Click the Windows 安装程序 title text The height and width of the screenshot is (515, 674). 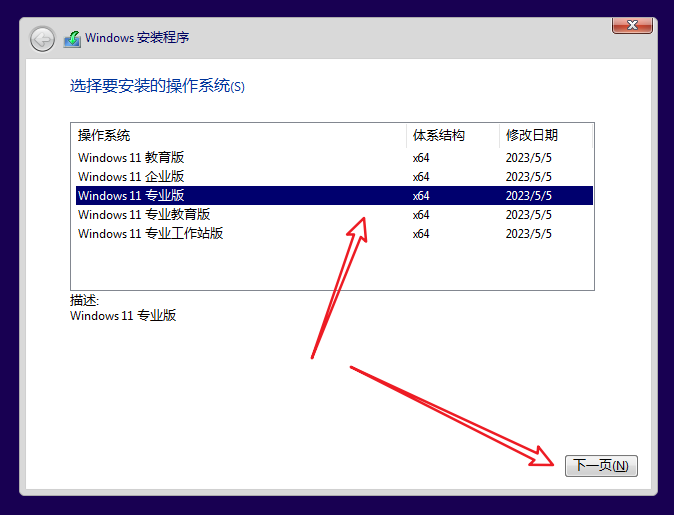[137, 38]
